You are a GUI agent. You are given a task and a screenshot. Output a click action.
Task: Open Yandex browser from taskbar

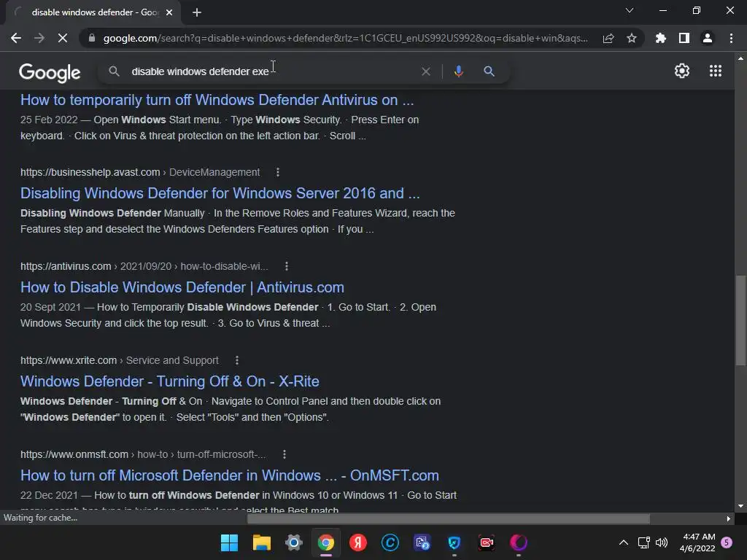pos(357,542)
